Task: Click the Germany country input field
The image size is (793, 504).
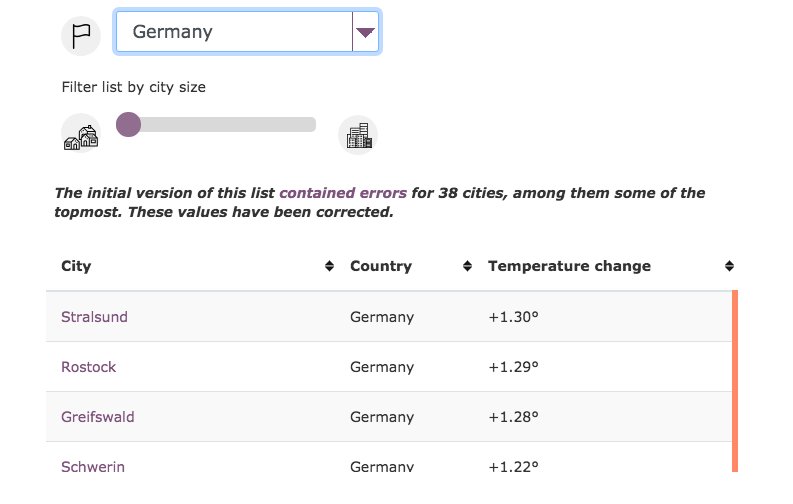Action: 234,32
